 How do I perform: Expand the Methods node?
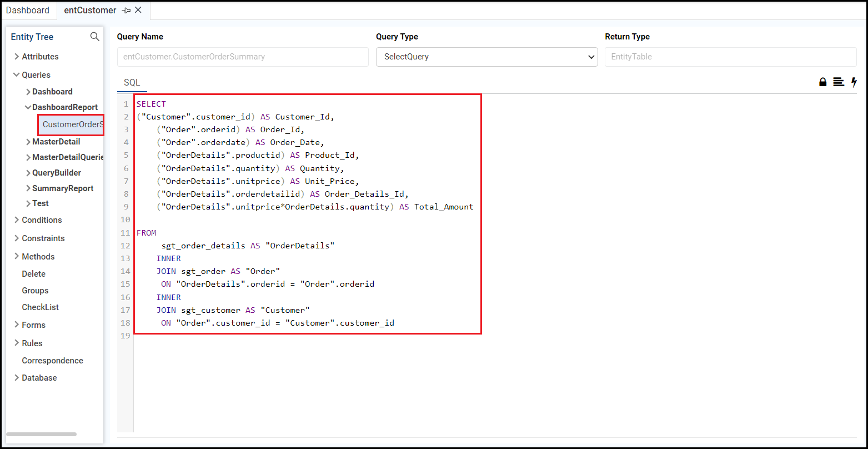pyautogui.click(x=17, y=256)
